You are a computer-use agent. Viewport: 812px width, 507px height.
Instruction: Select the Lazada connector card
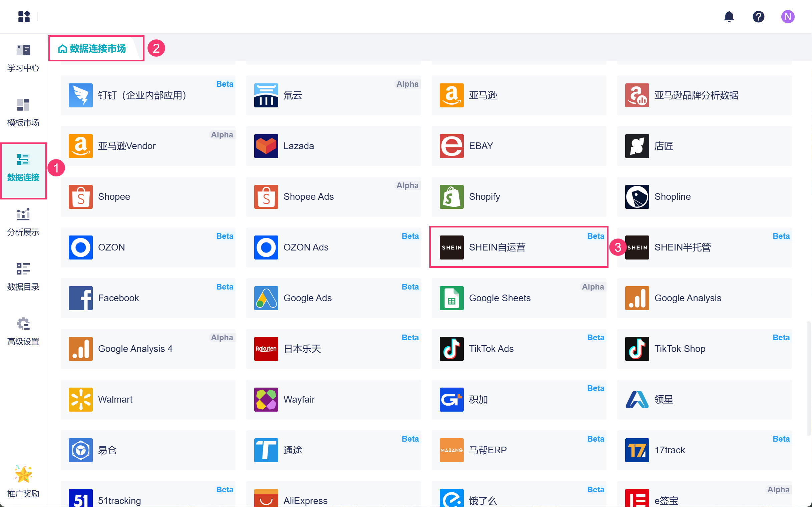pyautogui.click(x=333, y=146)
